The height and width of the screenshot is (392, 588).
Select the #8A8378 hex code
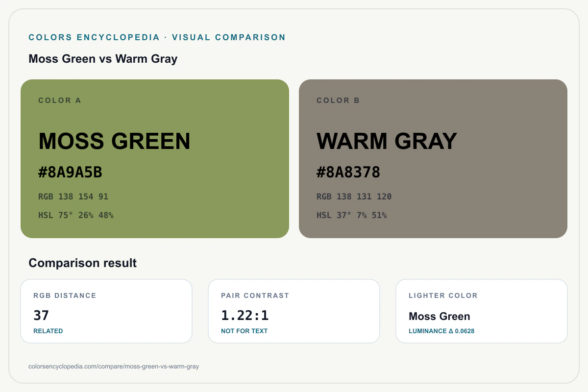[348, 172]
